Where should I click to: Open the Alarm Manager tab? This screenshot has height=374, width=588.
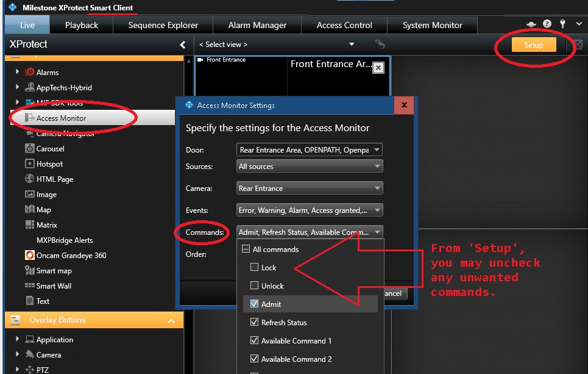point(257,25)
